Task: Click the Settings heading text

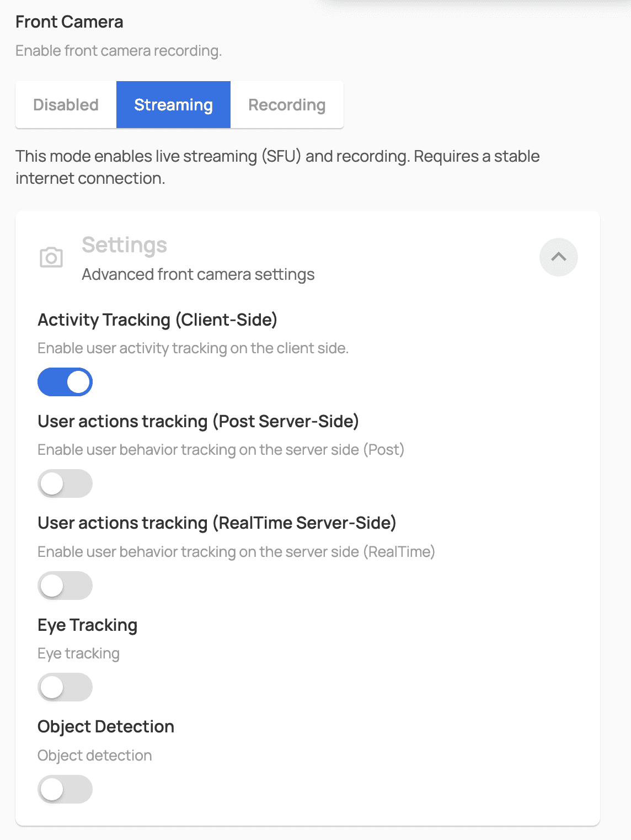Action: pyautogui.click(x=125, y=245)
